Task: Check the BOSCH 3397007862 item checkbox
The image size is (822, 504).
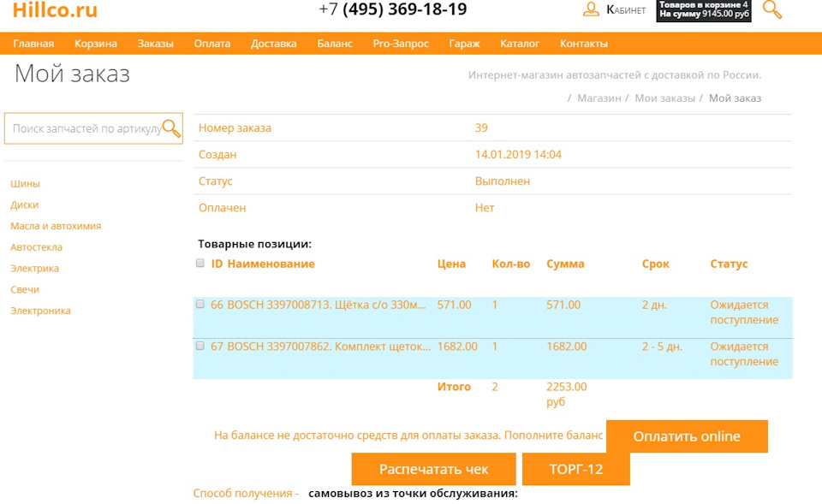Action: (x=200, y=347)
